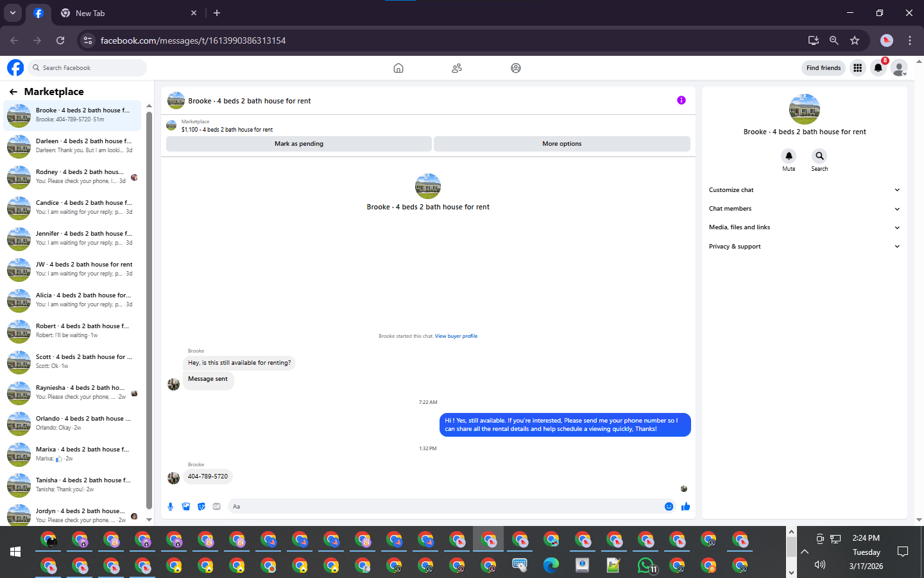The height and width of the screenshot is (578, 924).
Task: Send a thumbs-up like
Action: (x=685, y=507)
